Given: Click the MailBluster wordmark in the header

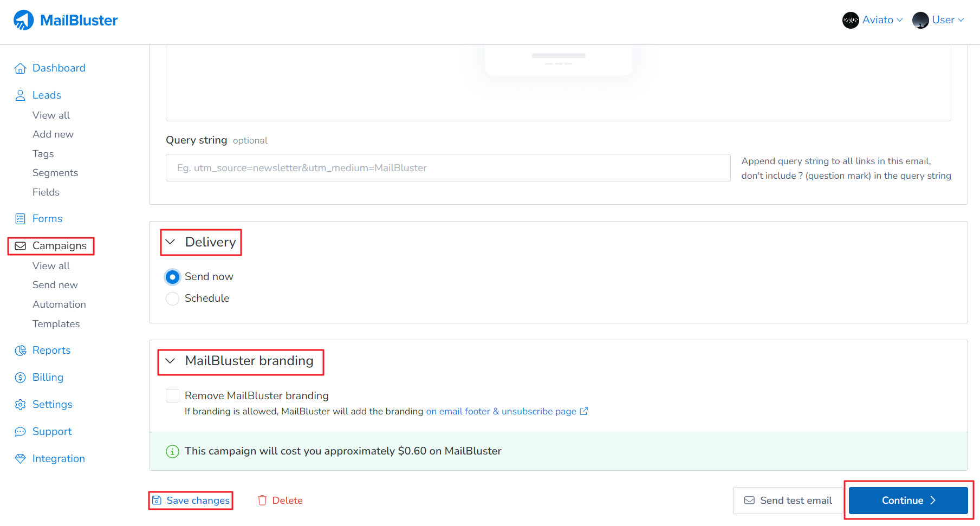Looking at the screenshot, I should click(79, 21).
